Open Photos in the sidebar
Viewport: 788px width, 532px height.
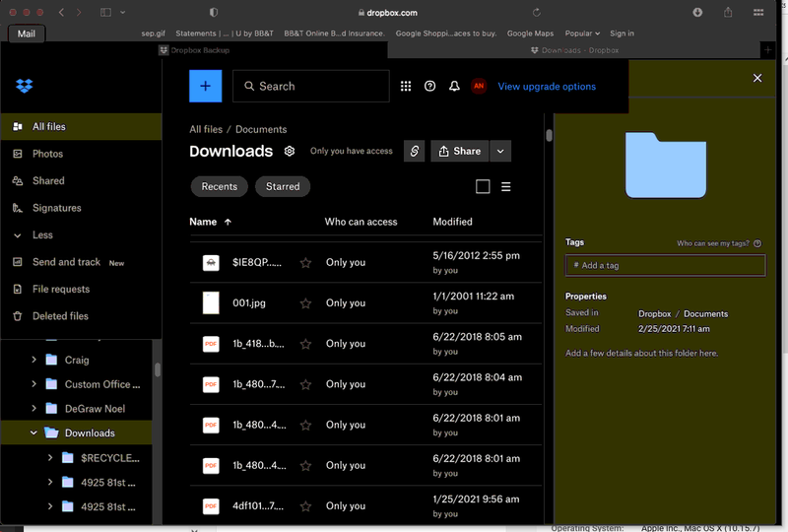point(47,154)
